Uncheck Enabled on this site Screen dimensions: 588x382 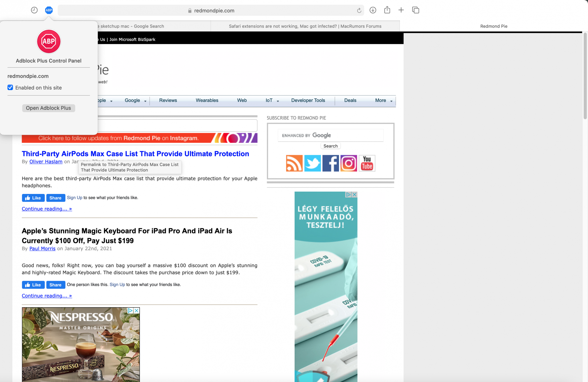[10, 88]
